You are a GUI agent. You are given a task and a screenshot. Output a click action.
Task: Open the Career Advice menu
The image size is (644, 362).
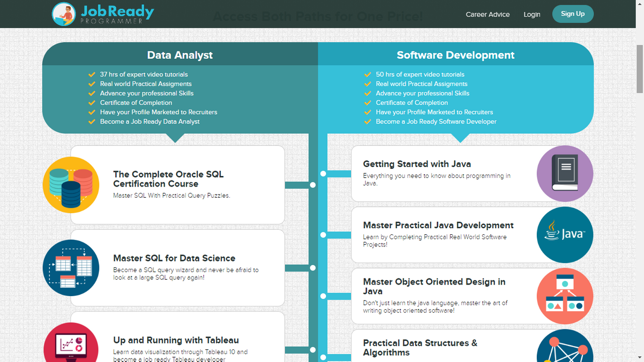(488, 15)
